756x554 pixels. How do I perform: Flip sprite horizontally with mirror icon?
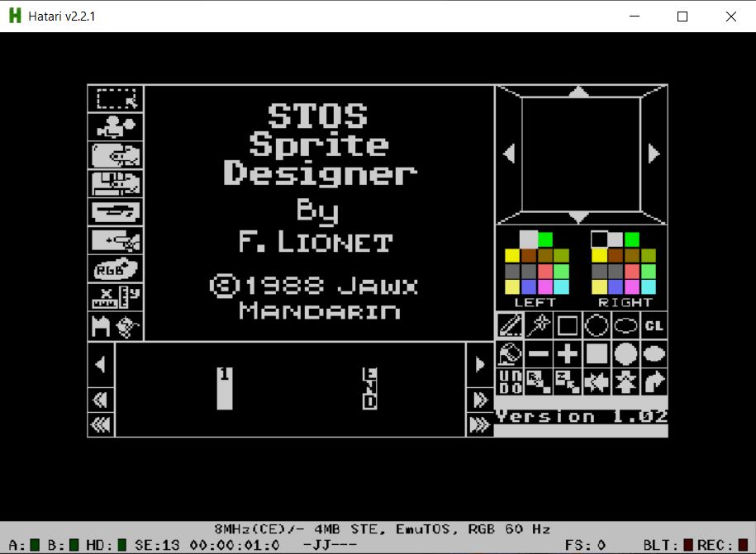tap(597, 382)
